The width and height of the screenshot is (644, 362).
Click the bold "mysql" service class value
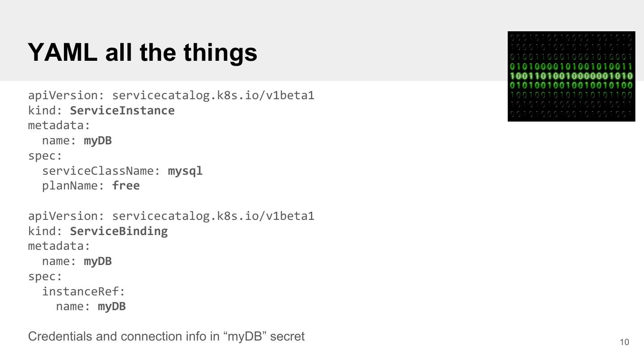[185, 171]
